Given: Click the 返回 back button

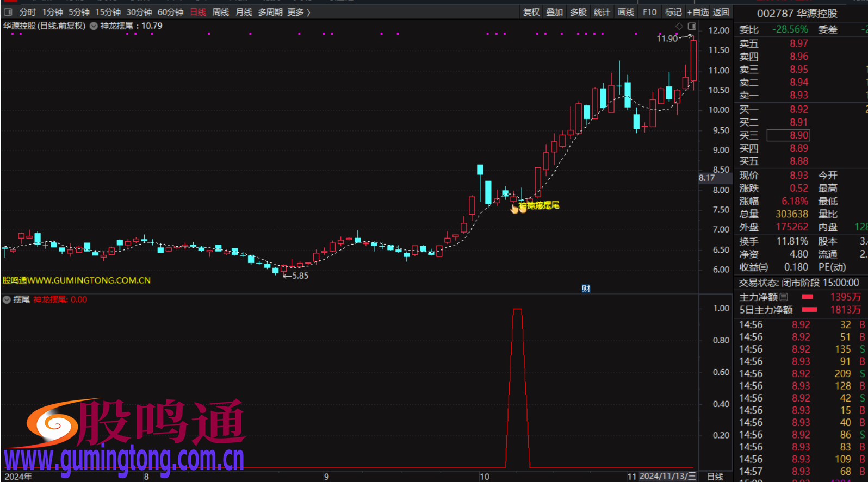Looking at the screenshot, I should (x=721, y=12).
